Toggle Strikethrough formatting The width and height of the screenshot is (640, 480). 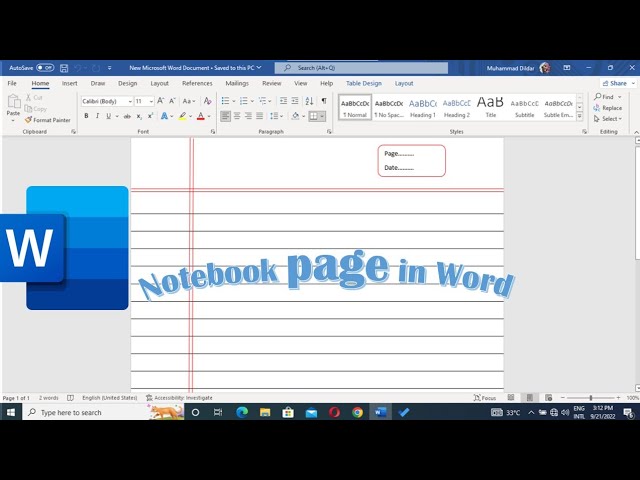[x=127, y=116]
